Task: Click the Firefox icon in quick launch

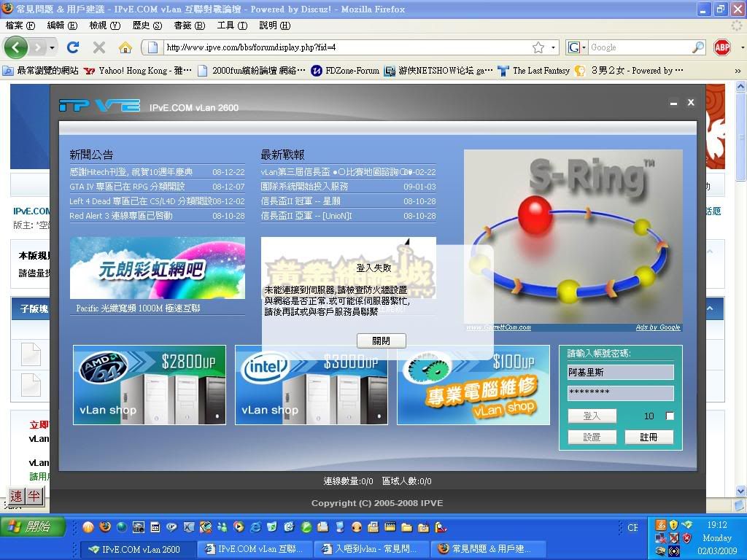Action: coord(104,526)
